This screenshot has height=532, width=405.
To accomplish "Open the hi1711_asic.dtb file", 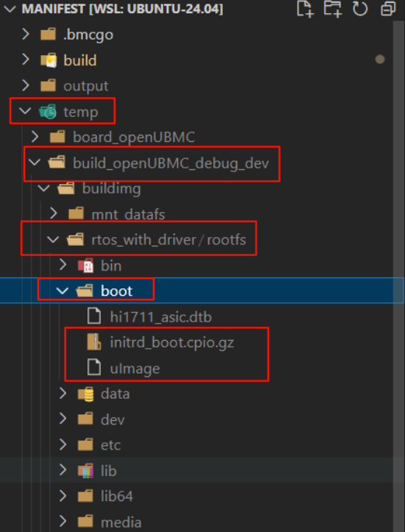I will pos(161,317).
